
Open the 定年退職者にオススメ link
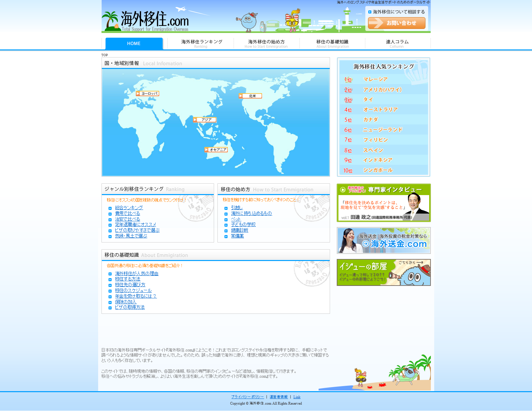[x=135, y=225]
